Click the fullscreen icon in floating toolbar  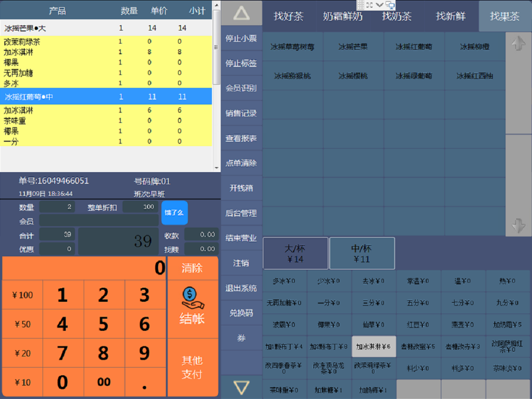369,5
